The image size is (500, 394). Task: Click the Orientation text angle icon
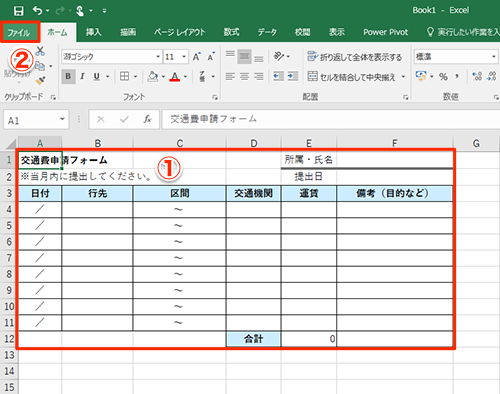(x=279, y=56)
